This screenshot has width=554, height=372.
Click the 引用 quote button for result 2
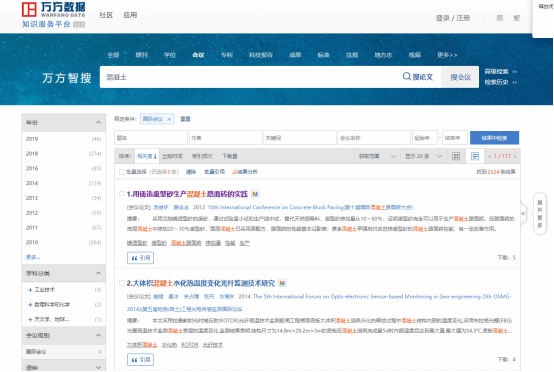pos(140,360)
